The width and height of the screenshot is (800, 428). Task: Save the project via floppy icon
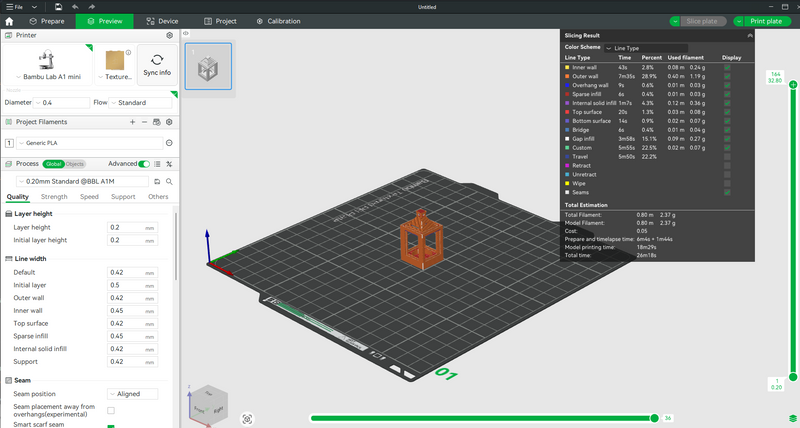click(58, 7)
